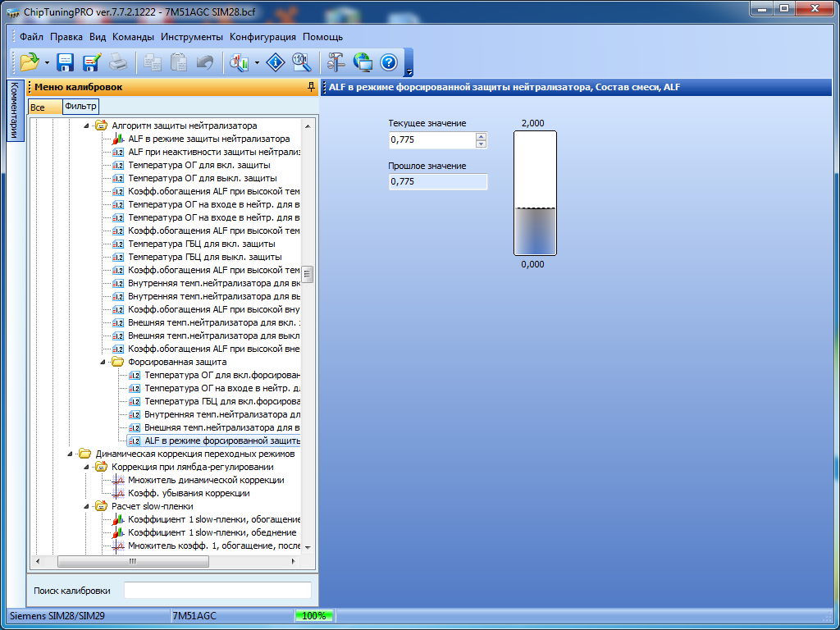Select Множитель динамической коррекции calibration
Viewport: 840px width, 630px height.
[x=206, y=480]
